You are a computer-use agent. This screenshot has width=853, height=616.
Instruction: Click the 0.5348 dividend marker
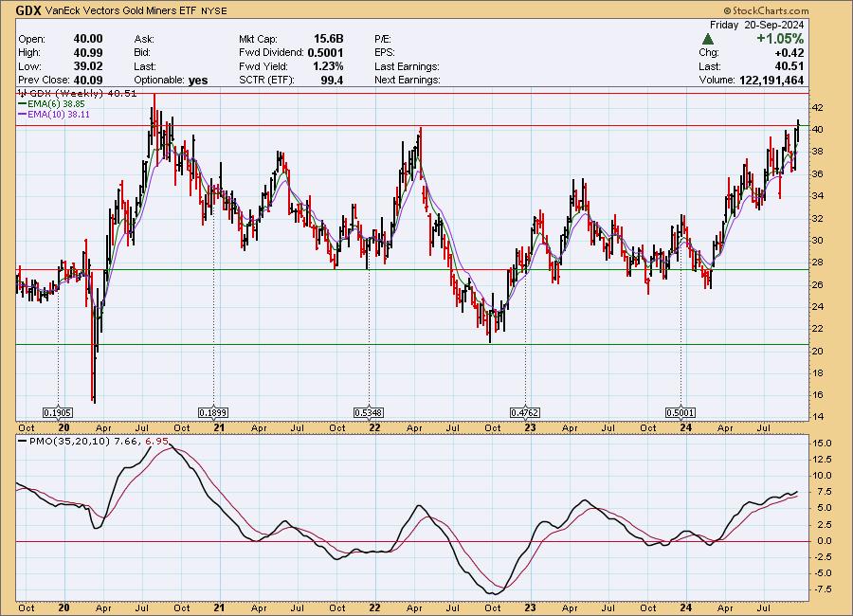click(x=369, y=413)
